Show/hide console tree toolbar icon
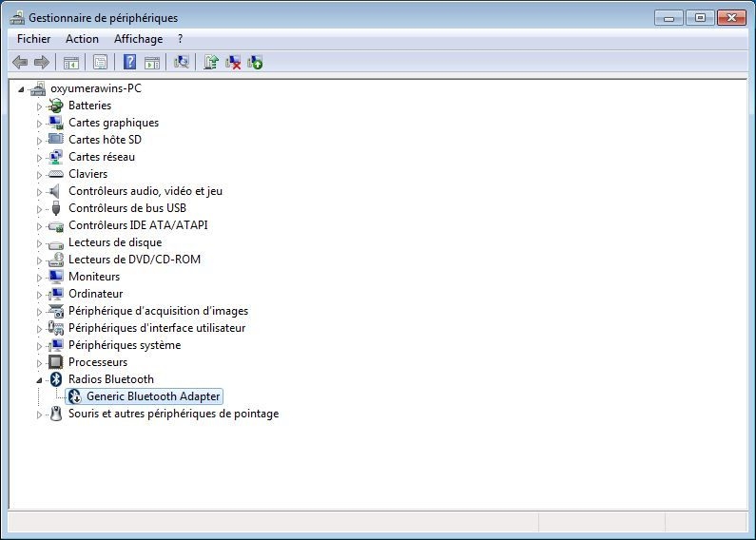This screenshot has width=756, height=540. pos(71,62)
